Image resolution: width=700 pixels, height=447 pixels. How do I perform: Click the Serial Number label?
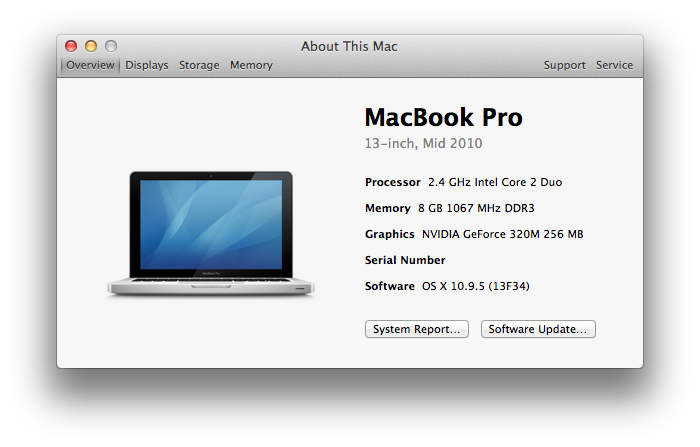tap(405, 260)
